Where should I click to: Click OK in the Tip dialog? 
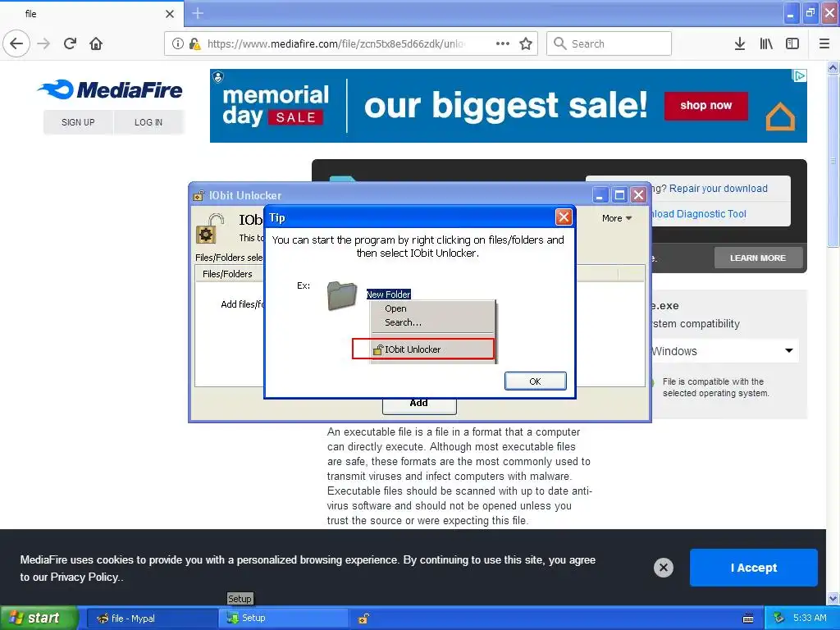[535, 381]
